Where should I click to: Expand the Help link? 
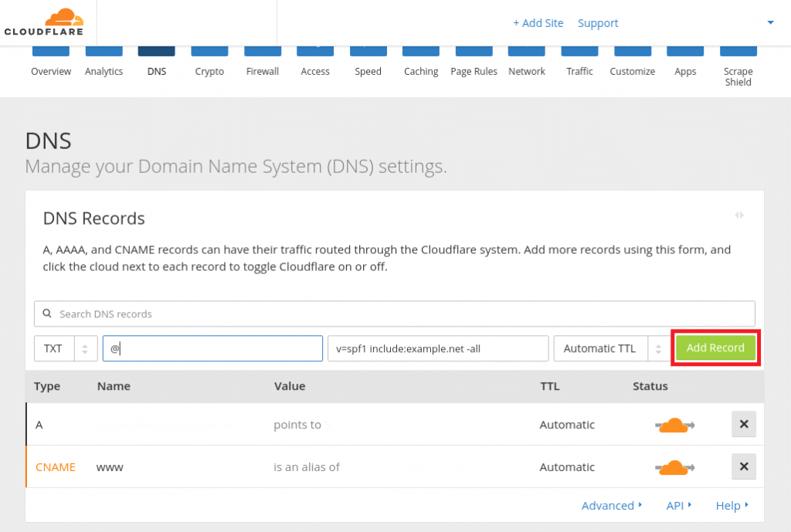732,505
